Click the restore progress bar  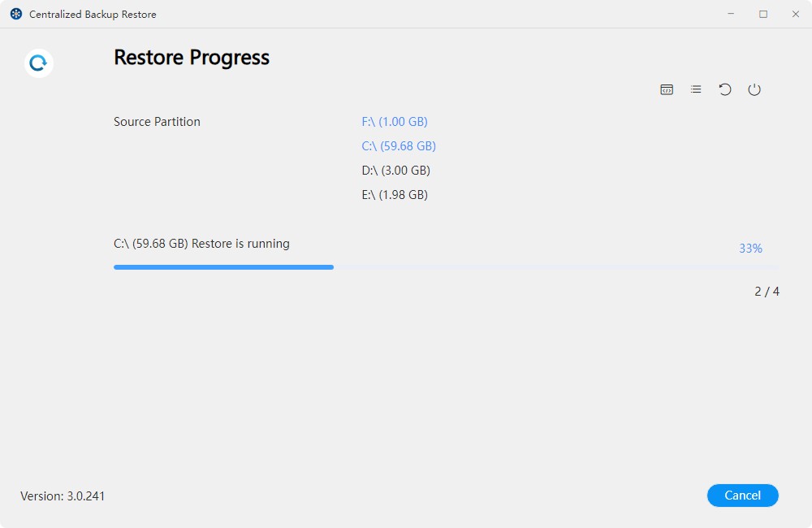tap(445, 266)
